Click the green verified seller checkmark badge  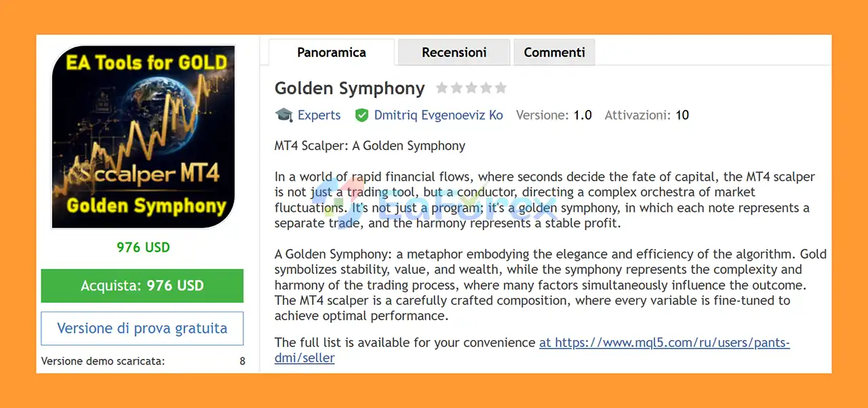click(x=361, y=115)
